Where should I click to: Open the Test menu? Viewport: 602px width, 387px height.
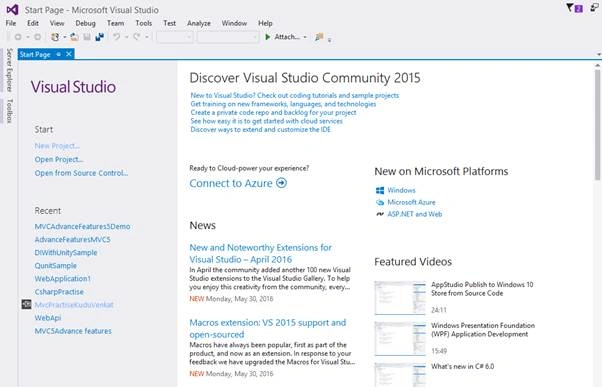pos(169,23)
